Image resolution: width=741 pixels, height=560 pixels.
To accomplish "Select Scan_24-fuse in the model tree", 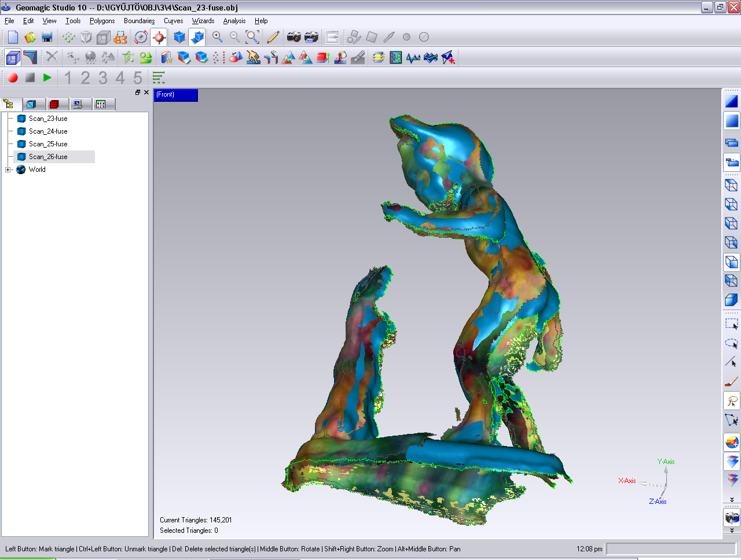I will pyautogui.click(x=48, y=131).
